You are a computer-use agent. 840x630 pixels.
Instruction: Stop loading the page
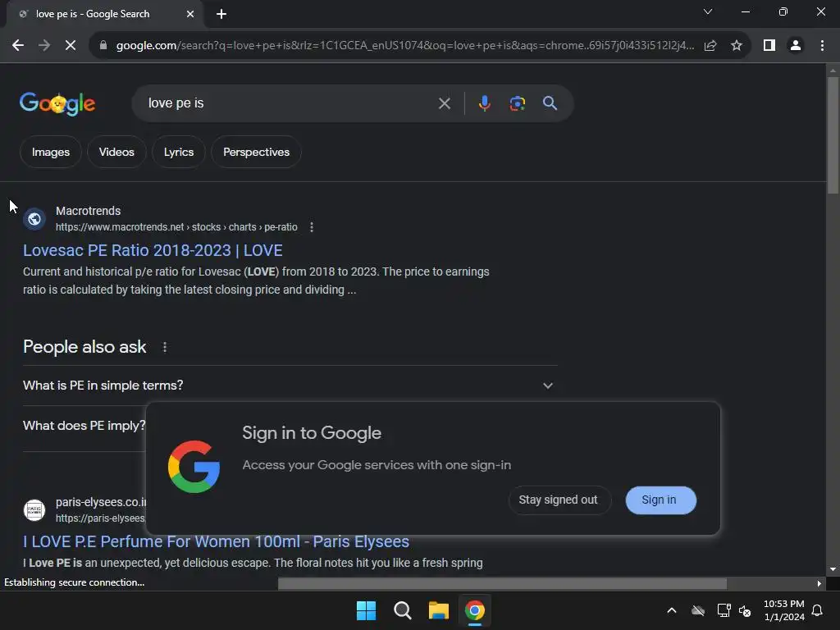(x=71, y=46)
